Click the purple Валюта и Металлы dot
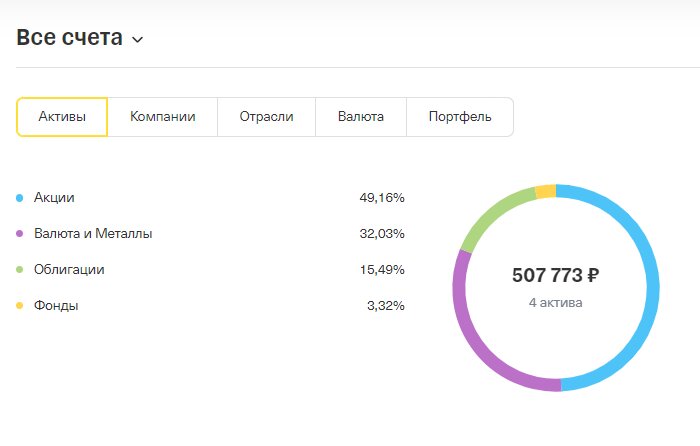This screenshot has width=700, height=446. [x=20, y=233]
